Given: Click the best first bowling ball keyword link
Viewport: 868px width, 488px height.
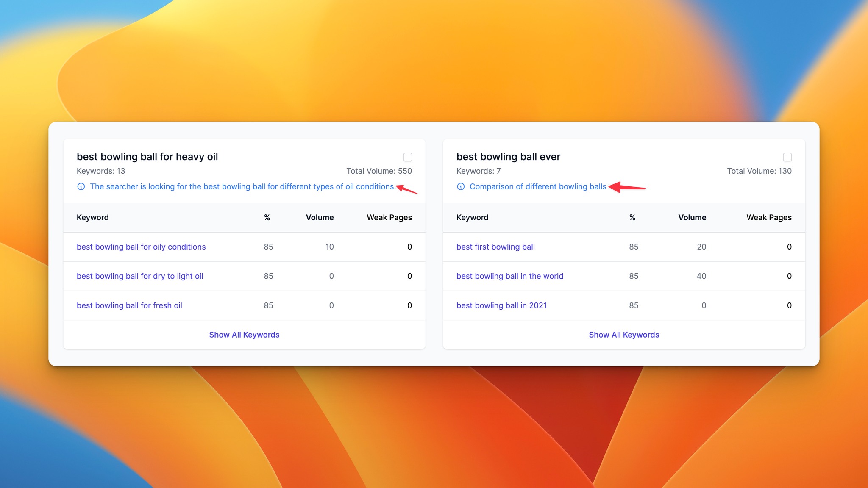Looking at the screenshot, I should tap(495, 246).
